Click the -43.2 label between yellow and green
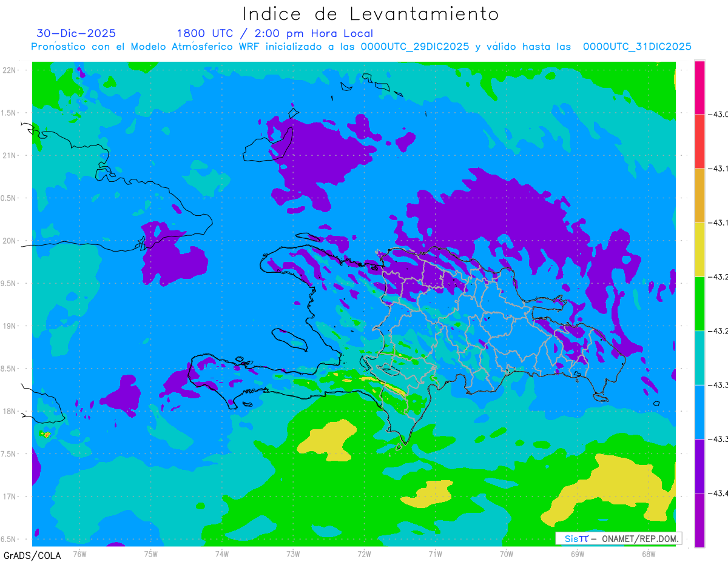 718,276
